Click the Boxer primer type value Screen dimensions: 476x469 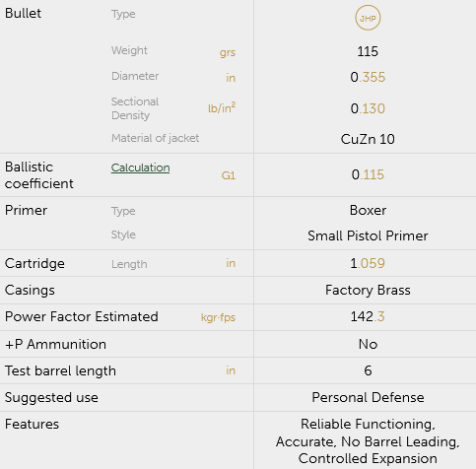(x=368, y=210)
